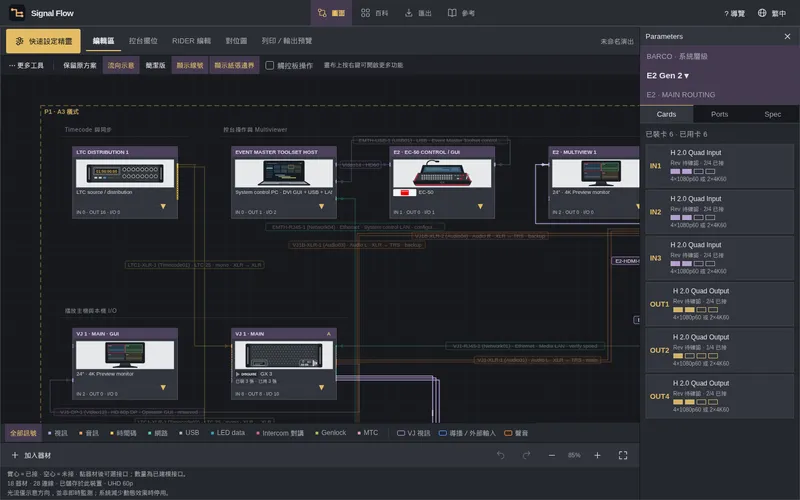
Task: Switch to the 對位圖 tab
Action: (x=236, y=41)
